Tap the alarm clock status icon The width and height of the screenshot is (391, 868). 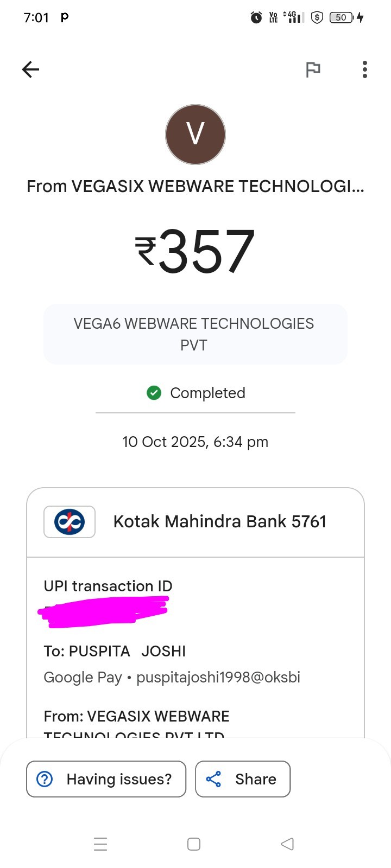tap(256, 18)
